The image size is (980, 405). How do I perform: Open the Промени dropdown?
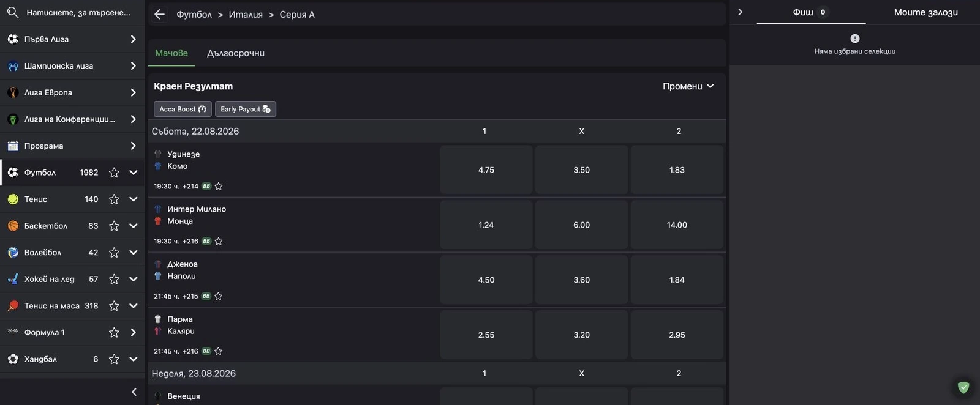coord(688,86)
